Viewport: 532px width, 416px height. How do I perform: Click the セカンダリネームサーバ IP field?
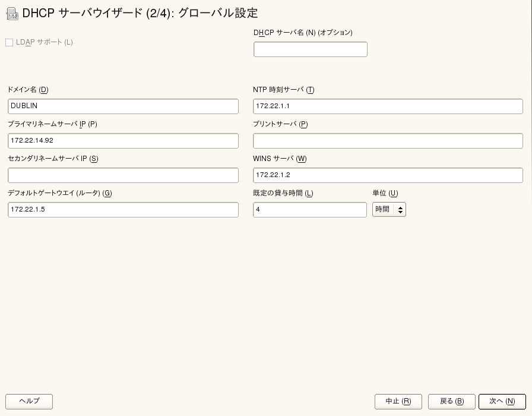tap(123, 175)
